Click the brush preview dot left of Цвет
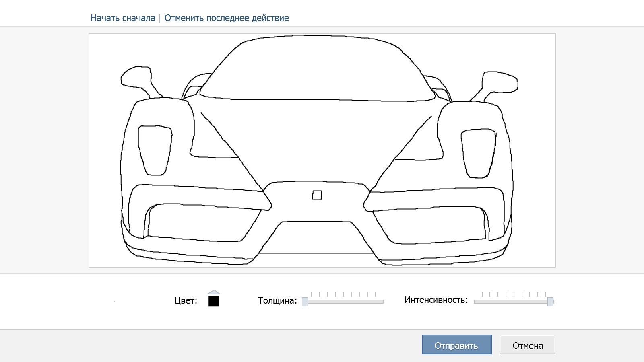Image resolution: width=644 pixels, height=362 pixels. [114, 302]
